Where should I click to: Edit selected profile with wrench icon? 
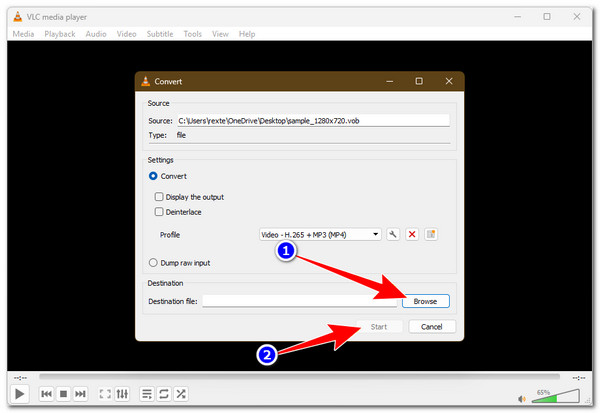393,234
